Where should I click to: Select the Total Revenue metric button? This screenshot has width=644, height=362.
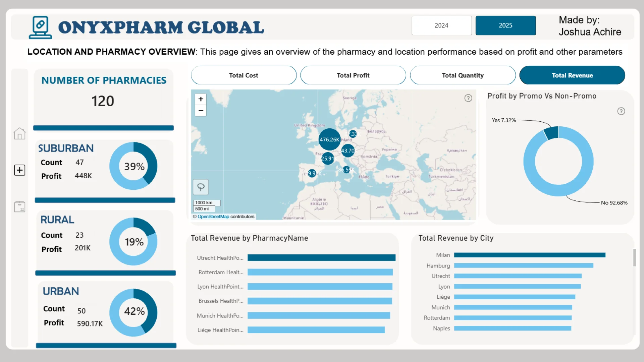click(x=572, y=75)
